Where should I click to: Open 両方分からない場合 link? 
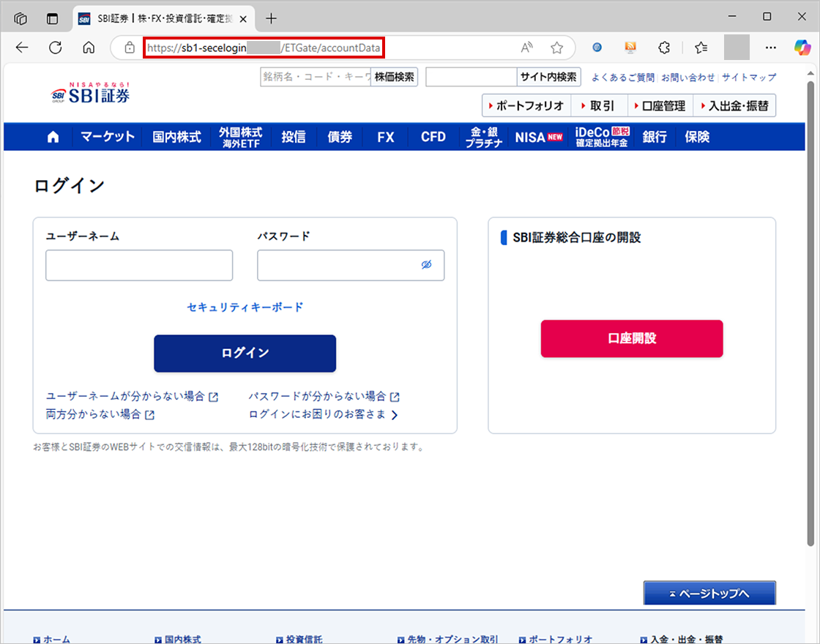click(x=100, y=414)
